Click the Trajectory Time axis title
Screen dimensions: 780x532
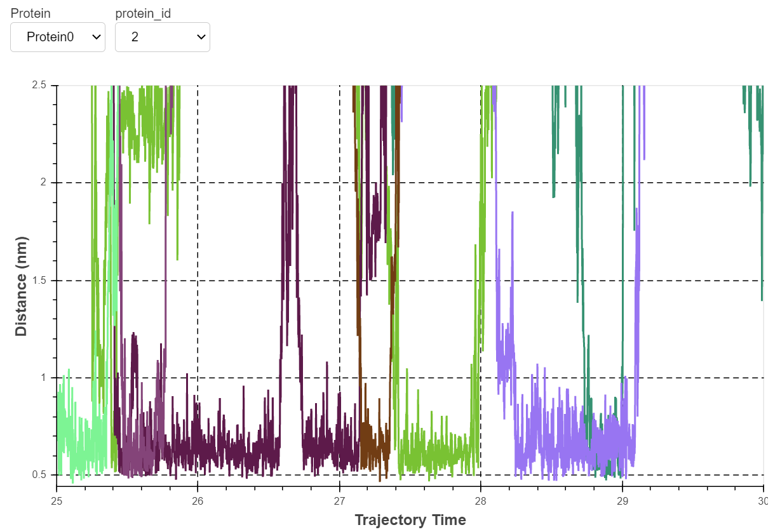click(x=410, y=520)
